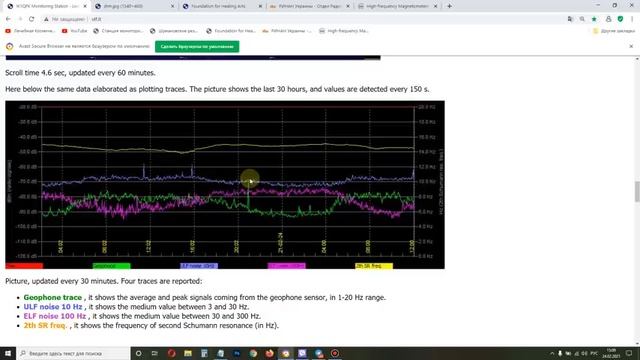Viewport: 640px width, 360px height.
Task: Open the Viber icon in taskbar
Action: click(x=302, y=353)
